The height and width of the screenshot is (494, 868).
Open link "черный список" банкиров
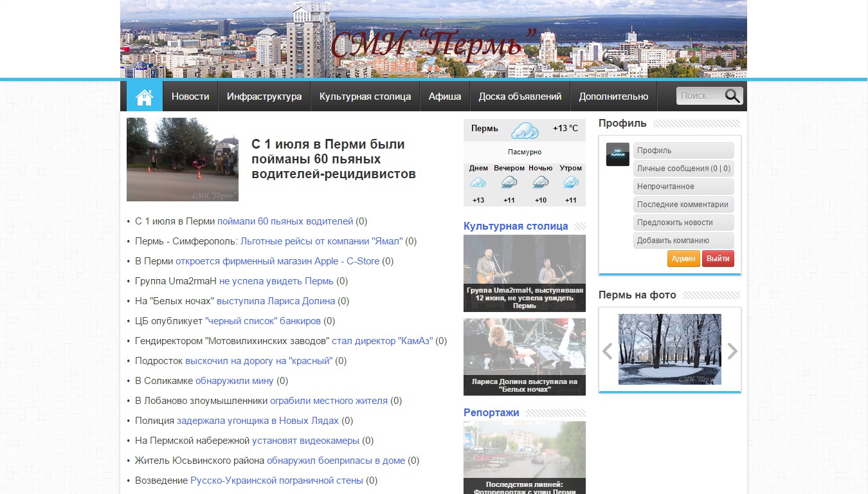(x=263, y=321)
